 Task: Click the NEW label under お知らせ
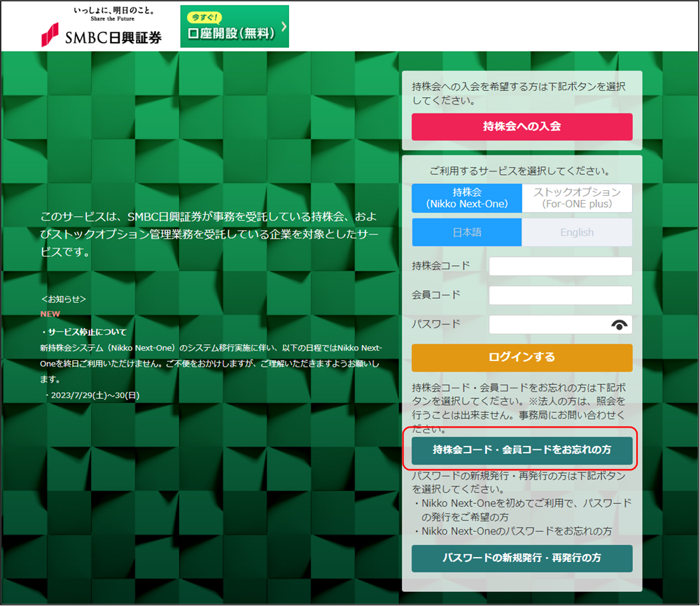[x=50, y=314]
